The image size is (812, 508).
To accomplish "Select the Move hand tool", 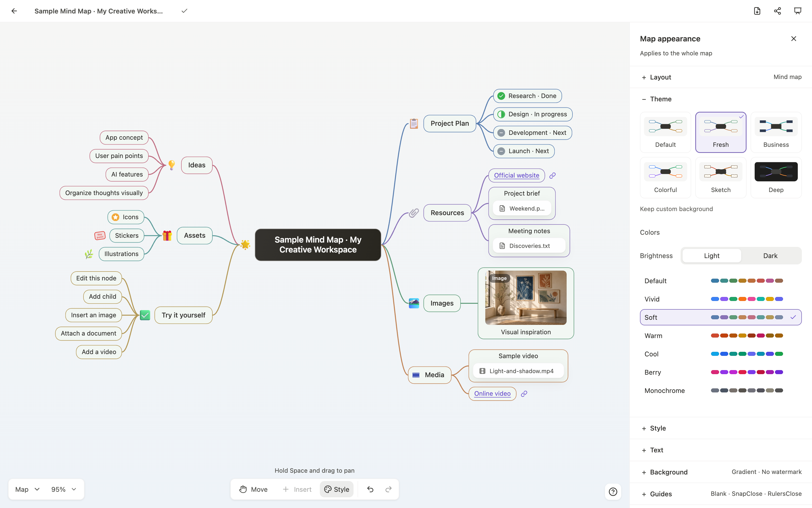I will pyautogui.click(x=253, y=489).
